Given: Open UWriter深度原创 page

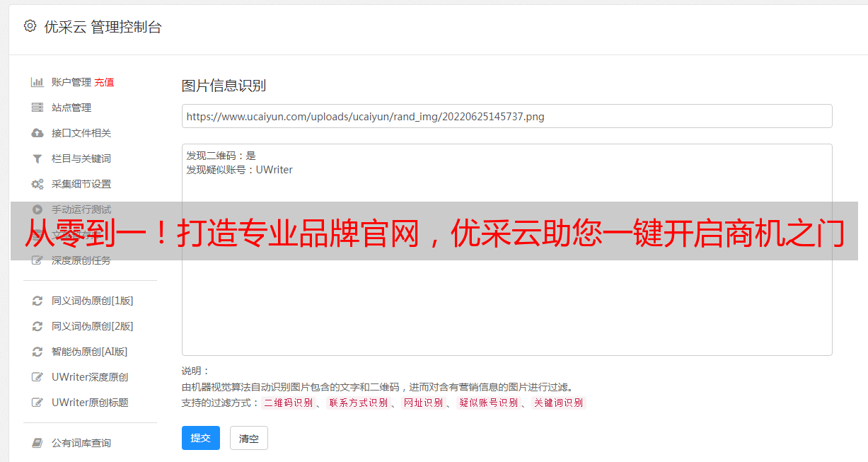Looking at the screenshot, I should [x=90, y=377].
